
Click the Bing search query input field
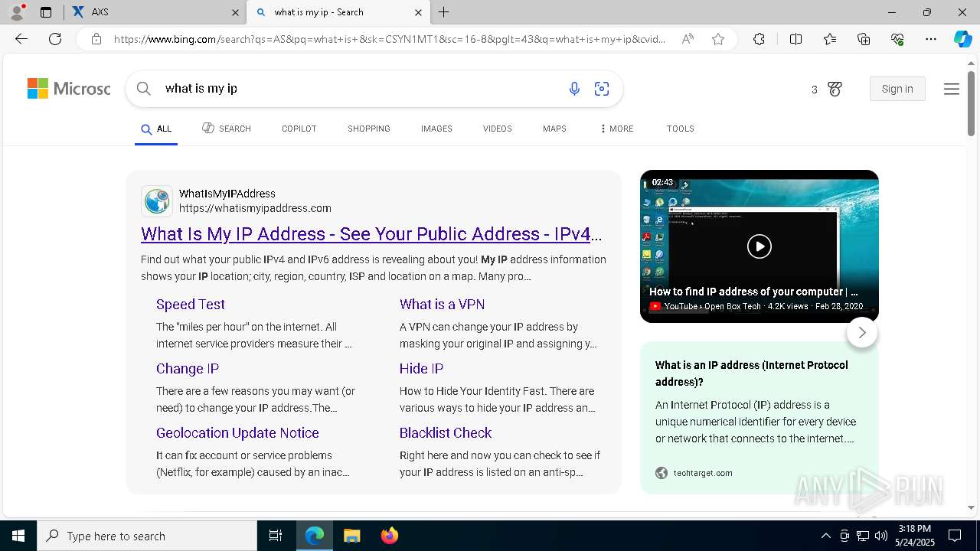point(360,89)
